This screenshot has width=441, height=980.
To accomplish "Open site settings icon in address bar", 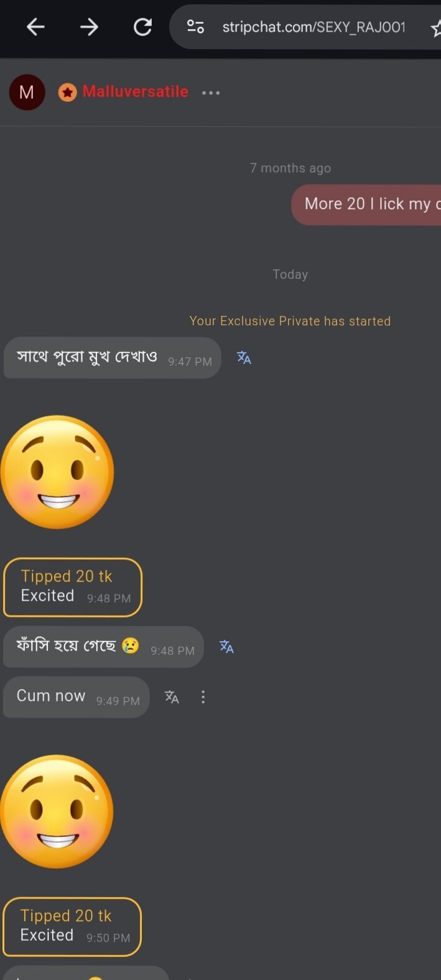I will [195, 27].
